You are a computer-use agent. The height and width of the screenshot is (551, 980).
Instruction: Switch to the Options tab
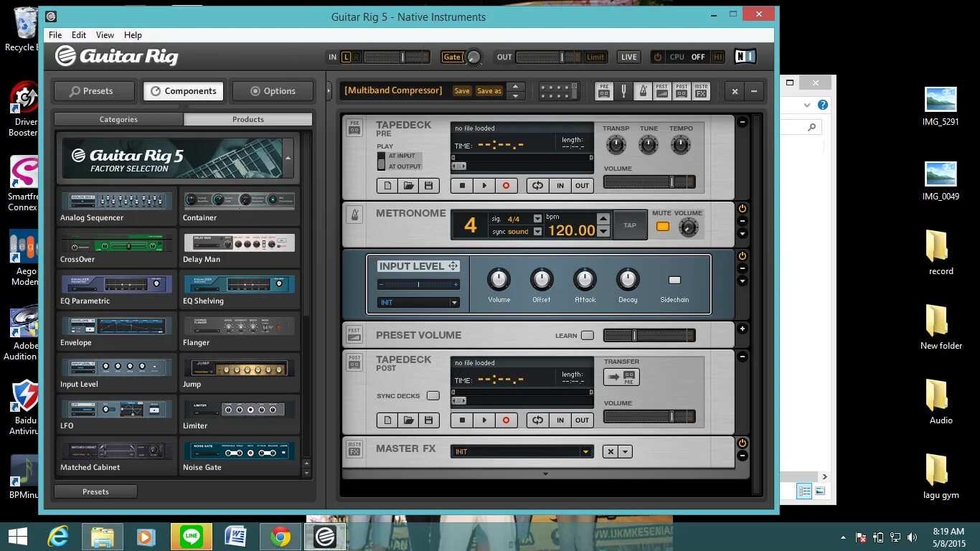click(273, 91)
